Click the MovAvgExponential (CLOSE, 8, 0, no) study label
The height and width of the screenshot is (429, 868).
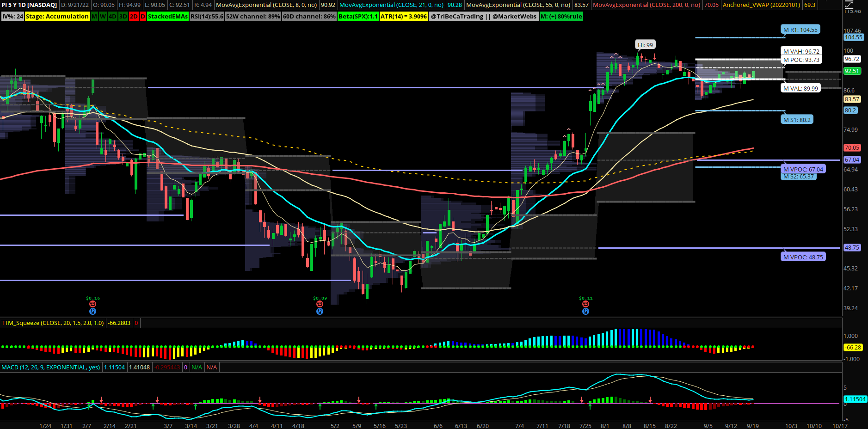pyautogui.click(x=266, y=5)
